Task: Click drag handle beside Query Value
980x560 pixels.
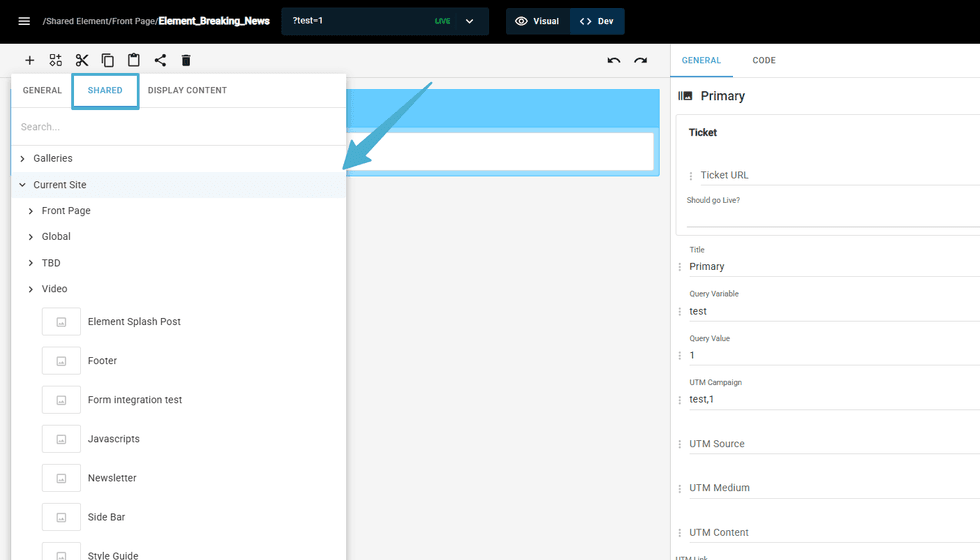Action: 680,356
